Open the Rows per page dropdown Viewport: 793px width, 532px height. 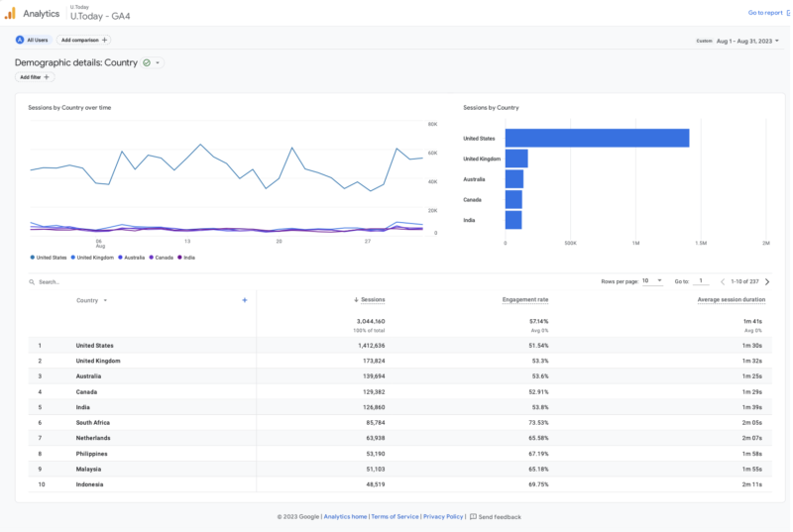[651, 281]
